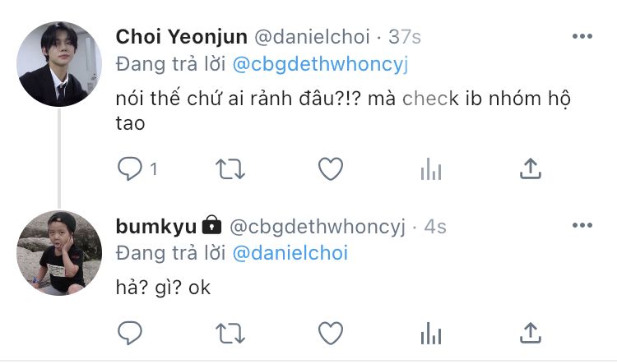
Task: Click the bumkyu display name
Action: (x=155, y=227)
